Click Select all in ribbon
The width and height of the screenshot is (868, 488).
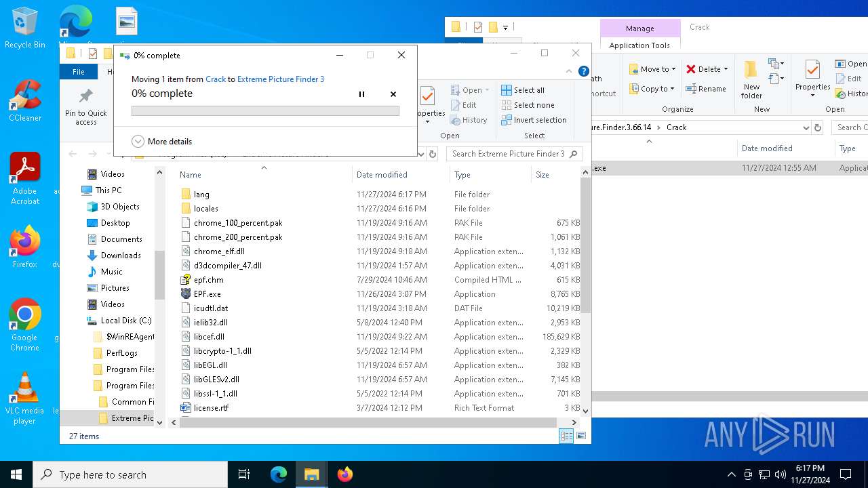click(523, 90)
